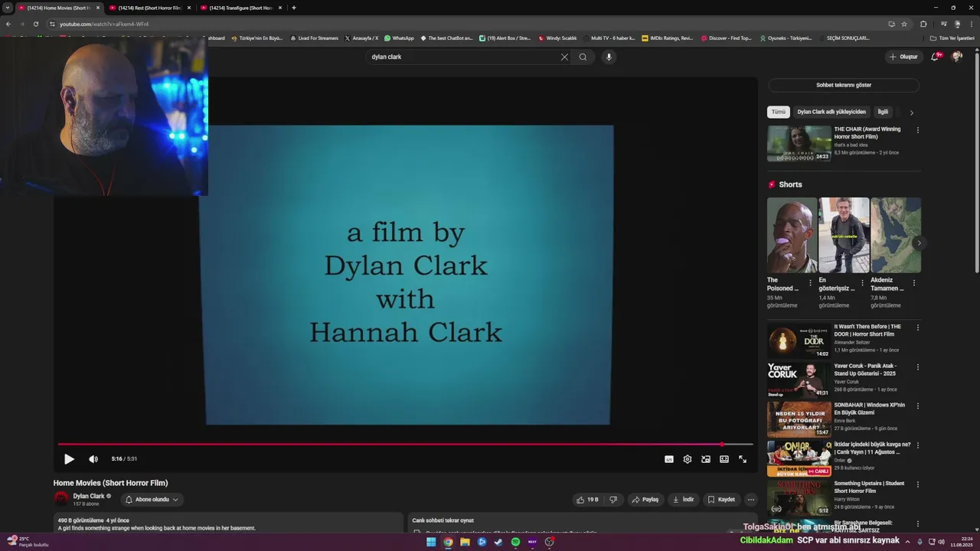
Task: Open the Oluştur create button
Action: point(903,57)
